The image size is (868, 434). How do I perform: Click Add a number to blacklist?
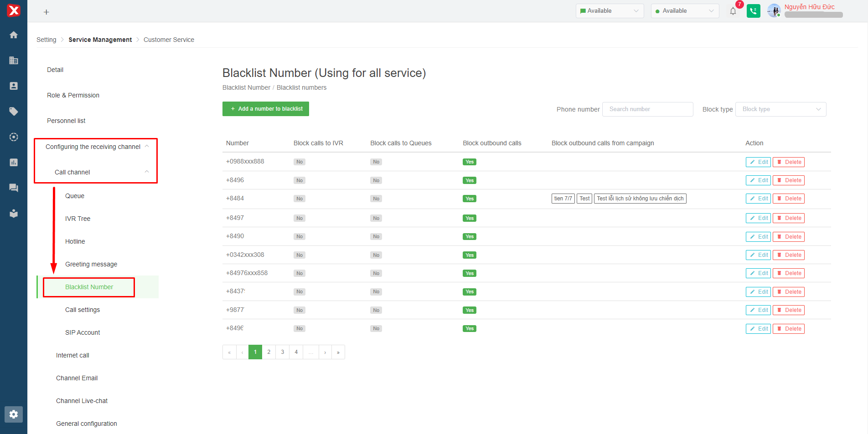pos(266,109)
